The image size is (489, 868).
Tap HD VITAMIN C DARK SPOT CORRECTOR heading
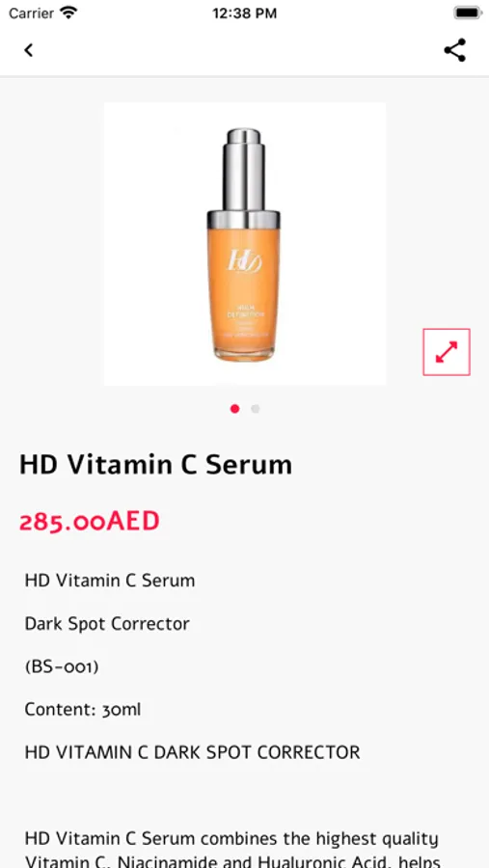point(193,752)
